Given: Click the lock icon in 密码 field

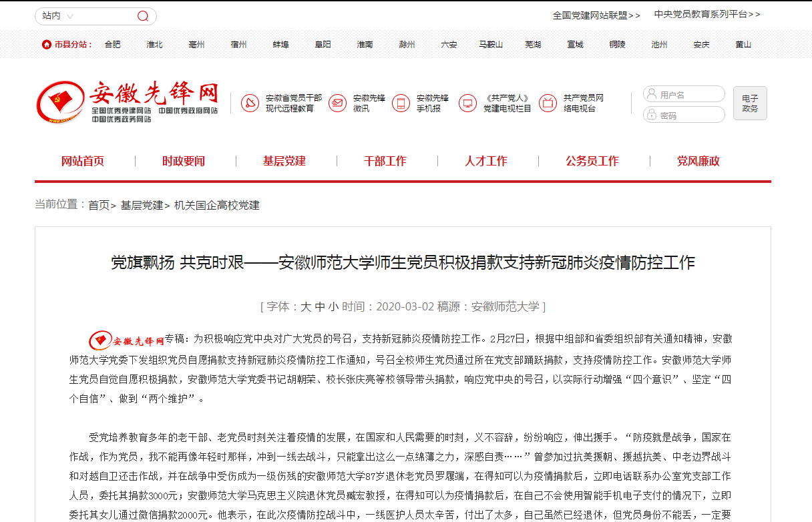Looking at the screenshot, I should (x=652, y=115).
